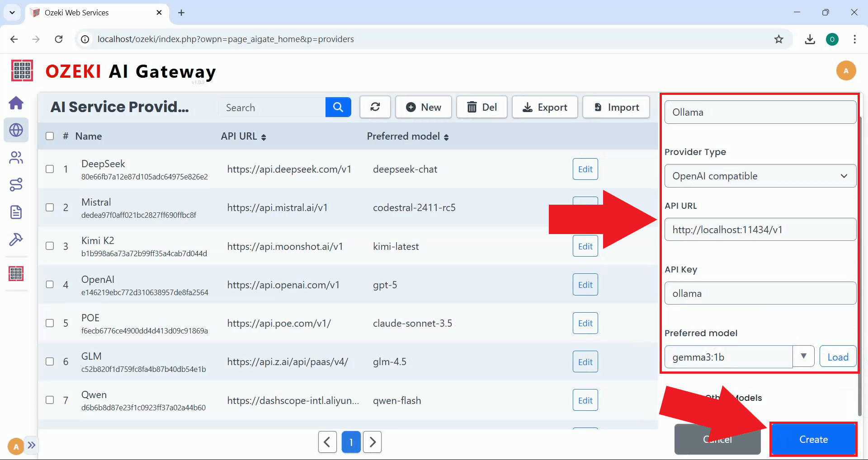Refresh the provider list
The image size is (868, 460).
[x=375, y=107]
